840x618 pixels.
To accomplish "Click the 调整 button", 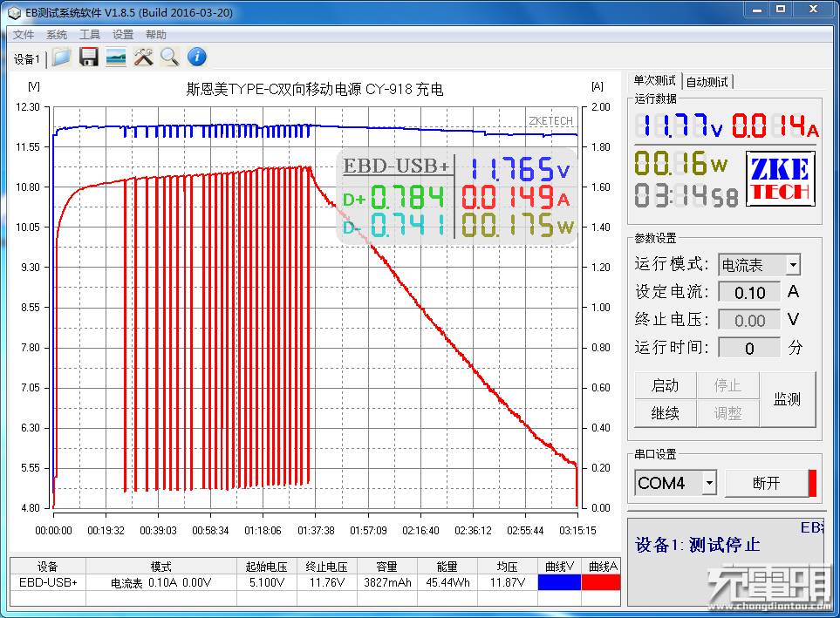I will click(728, 413).
